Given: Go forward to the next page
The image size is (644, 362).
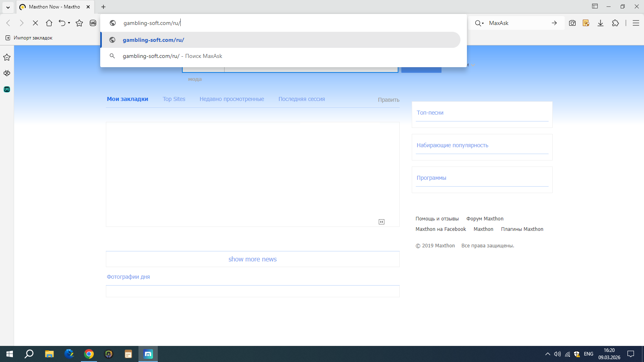Looking at the screenshot, I should coord(22,23).
